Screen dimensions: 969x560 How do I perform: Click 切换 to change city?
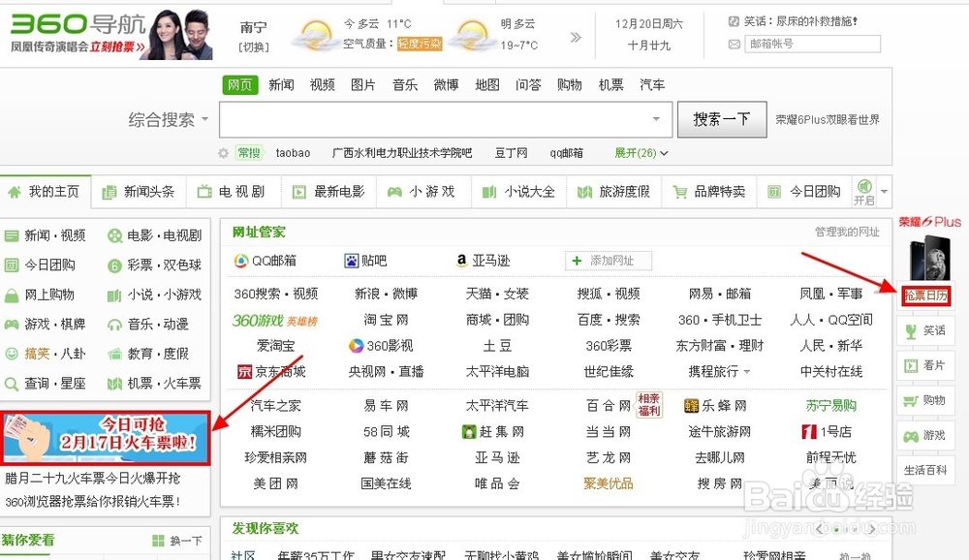coord(253,47)
